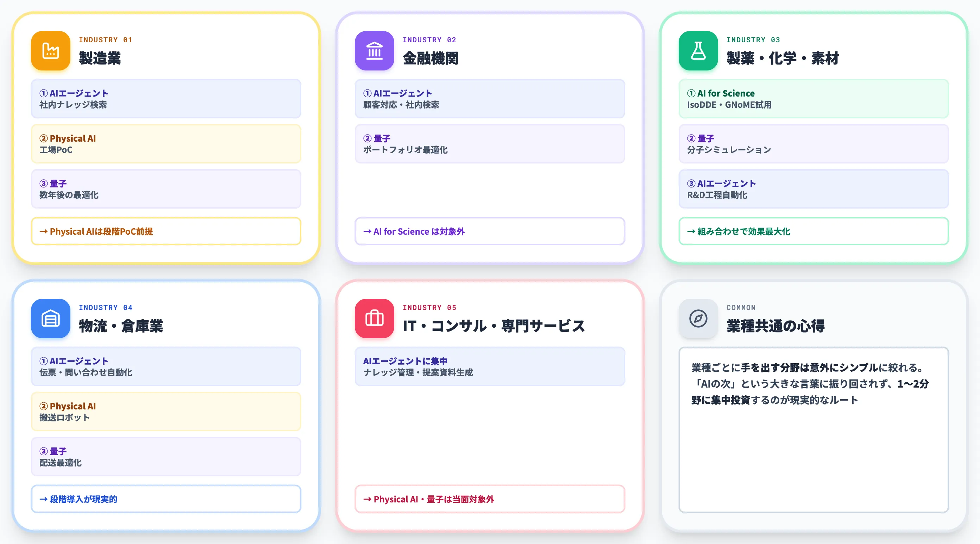The width and height of the screenshot is (980, 544).
Task: Open the 顧客対応・社内検索 AIエージェント item
Action: 490,99
